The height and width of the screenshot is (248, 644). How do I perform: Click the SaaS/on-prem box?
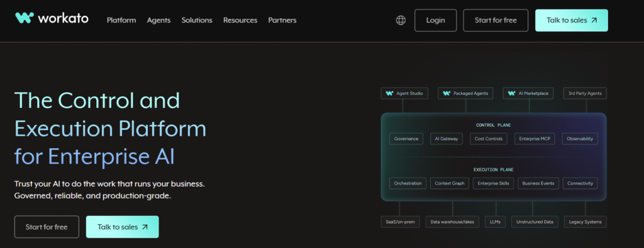(x=401, y=222)
